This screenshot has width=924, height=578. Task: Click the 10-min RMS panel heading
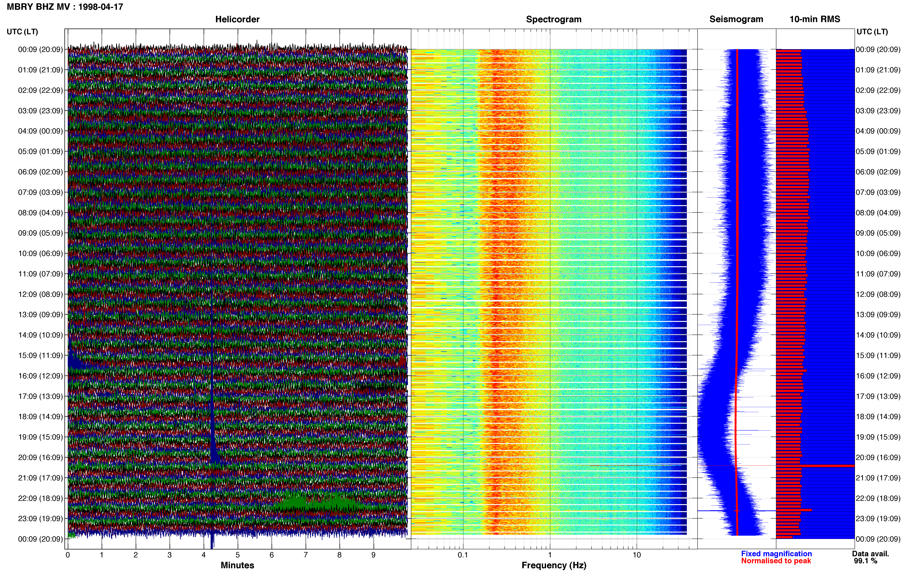click(815, 19)
